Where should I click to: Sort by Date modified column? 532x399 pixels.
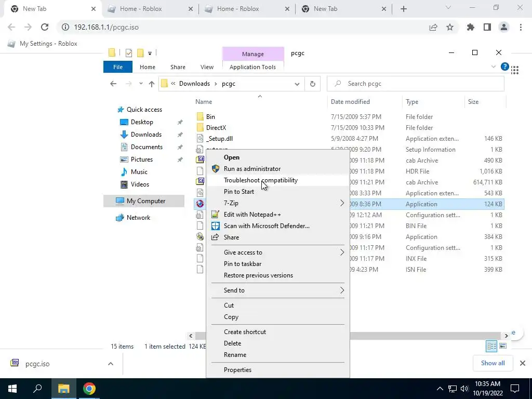tap(350, 101)
